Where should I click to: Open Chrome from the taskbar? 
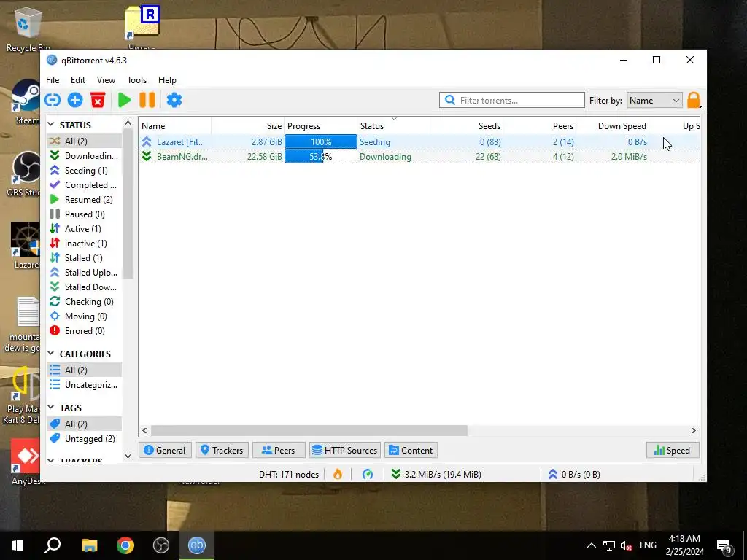(125, 545)
